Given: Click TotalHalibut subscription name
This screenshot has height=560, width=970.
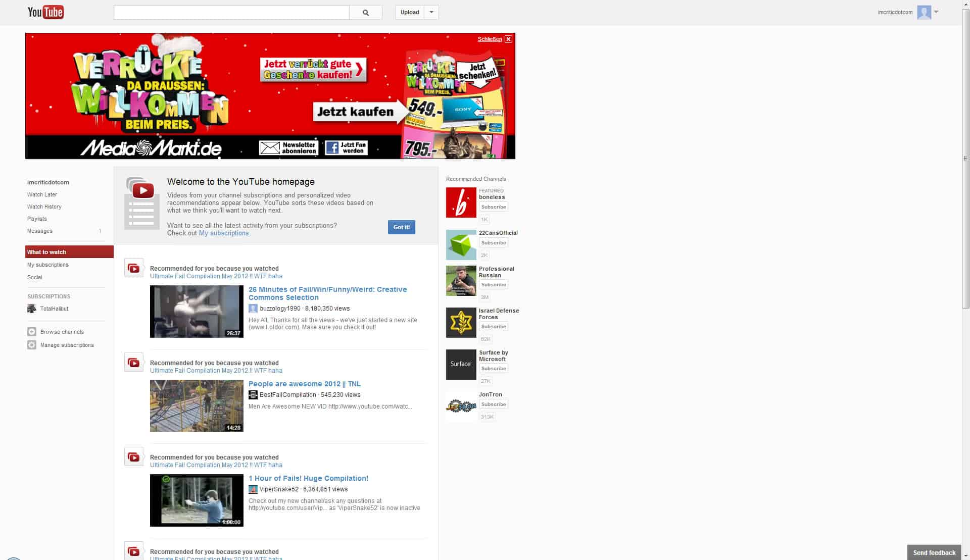Looking at the screenshot, I should click(54, 309).
